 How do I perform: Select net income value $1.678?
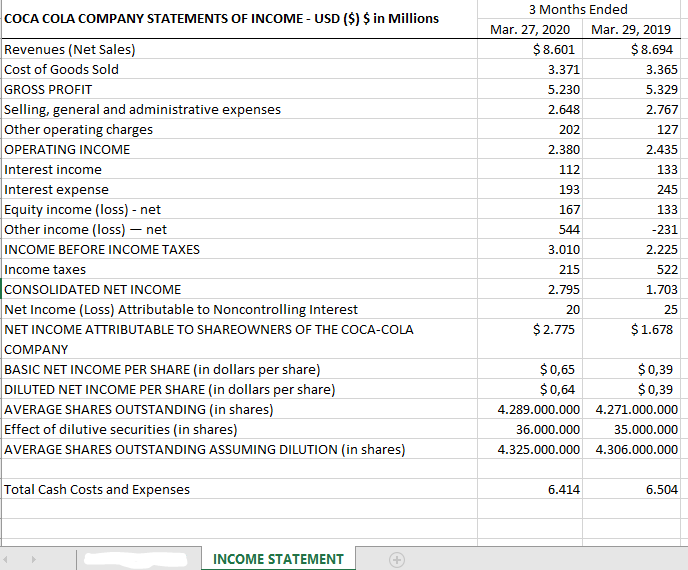click(x=652, y=330)
